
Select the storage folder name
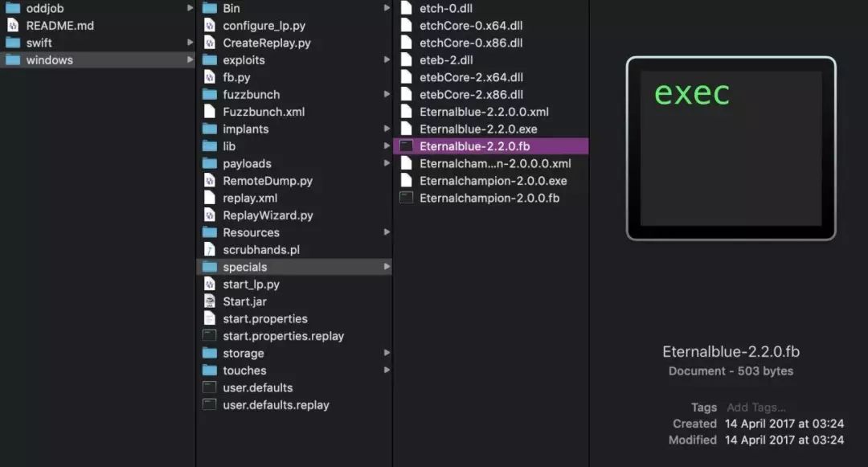[x=244, y=353]
